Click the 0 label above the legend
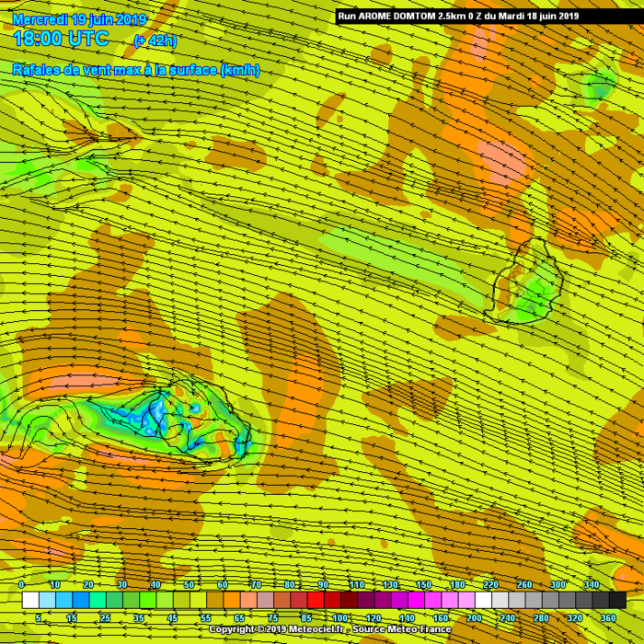Viewport: 644px width, 644px height. pos(21,584)
